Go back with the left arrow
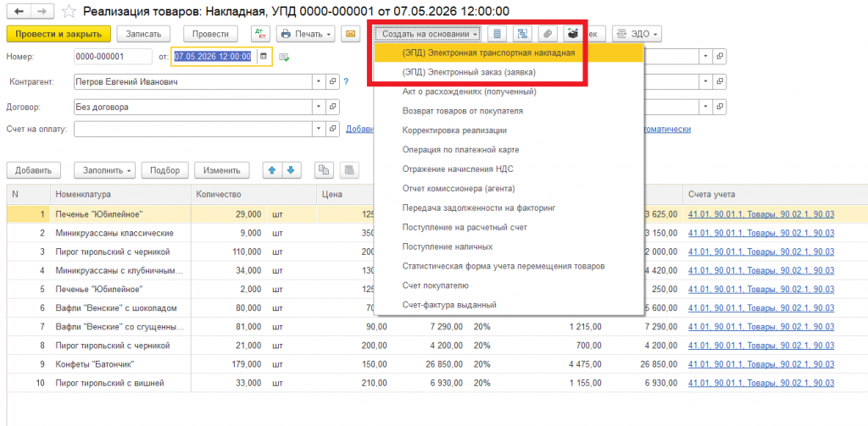Screen dimensions: 868x426 click(x=17, y=11)
